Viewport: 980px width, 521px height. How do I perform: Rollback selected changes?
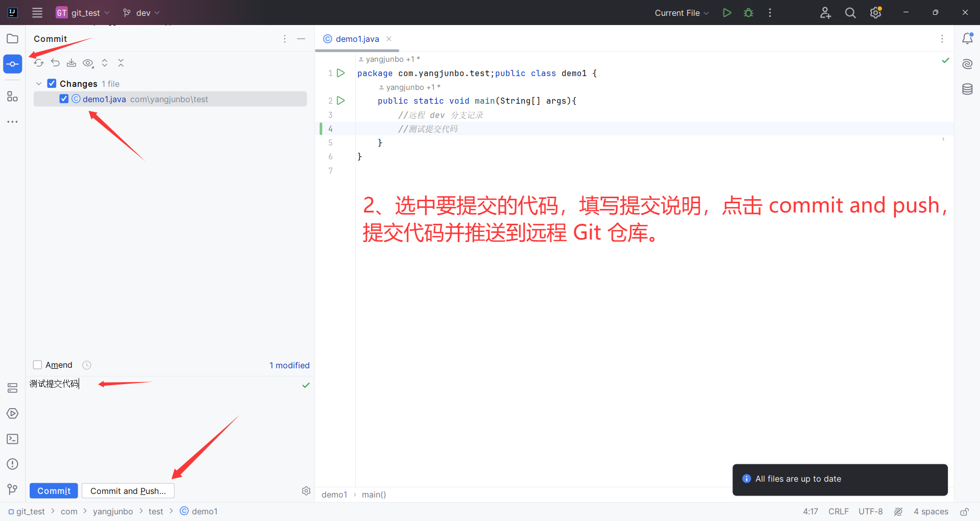[x=55, y=62]
